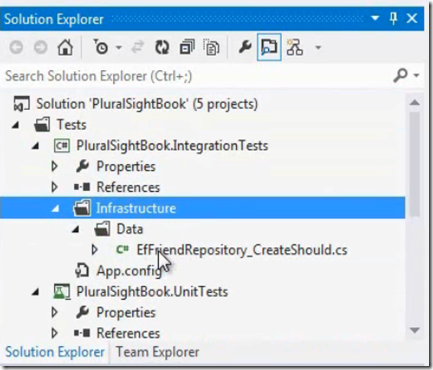This screenshot has width=433, height=370.
Task: Expand EfFriendRepository_CreateShould.cs node
Action: [95, 250]
